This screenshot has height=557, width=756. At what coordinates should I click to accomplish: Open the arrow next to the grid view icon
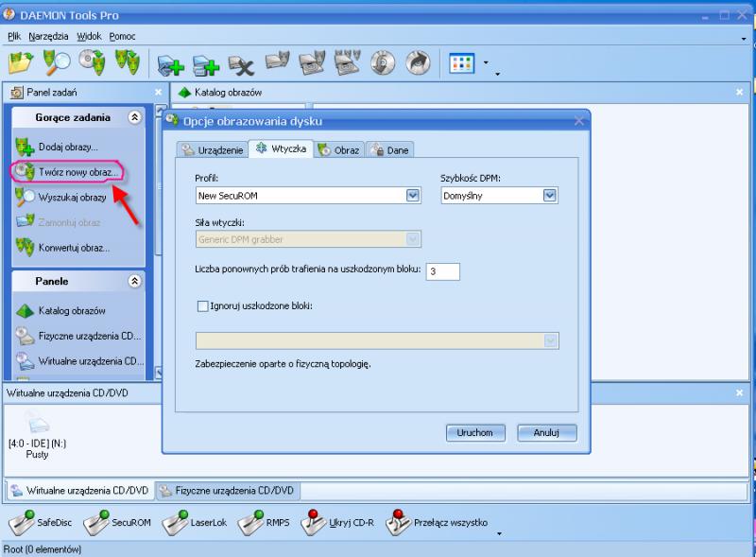[486, 62]
